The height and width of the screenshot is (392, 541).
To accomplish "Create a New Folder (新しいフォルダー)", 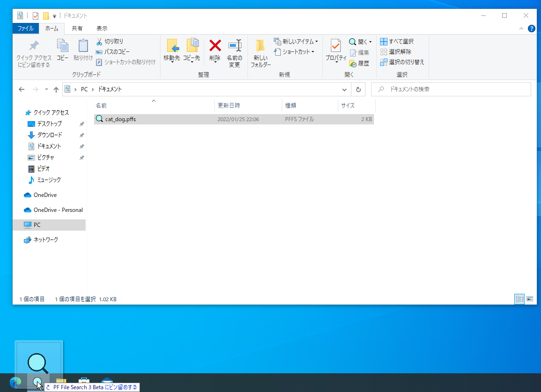I will (261, 53).
